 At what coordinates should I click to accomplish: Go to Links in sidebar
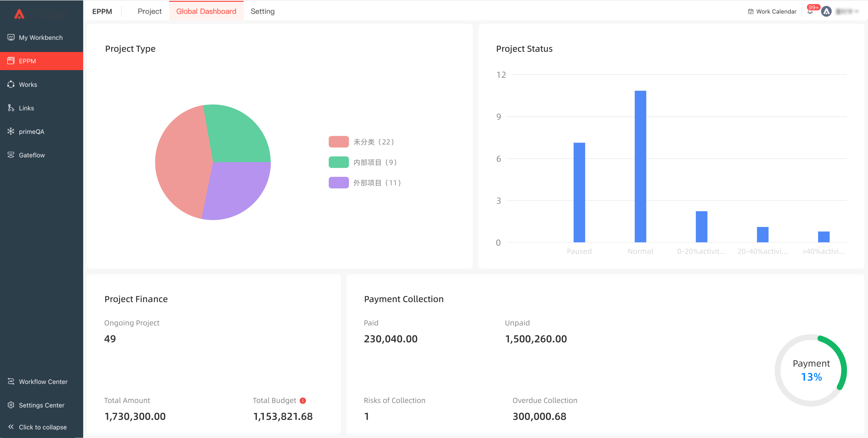point(41,108)
